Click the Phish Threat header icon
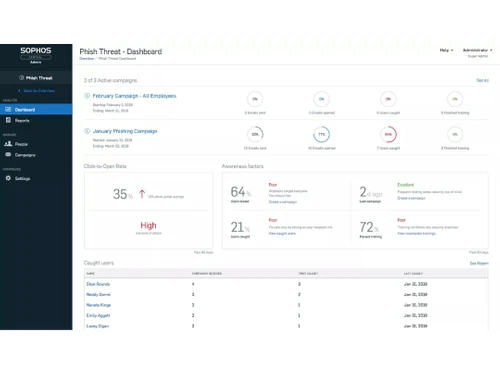This screenshot has height=375, width=500. tap(22, 78)
